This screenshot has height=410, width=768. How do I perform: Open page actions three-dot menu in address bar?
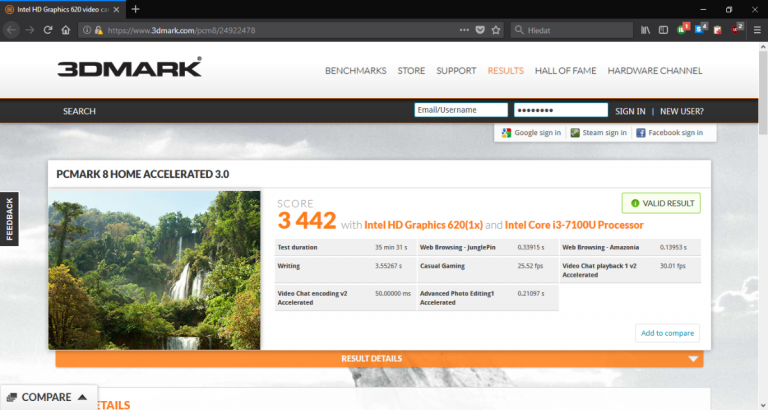tap(463, 30)
